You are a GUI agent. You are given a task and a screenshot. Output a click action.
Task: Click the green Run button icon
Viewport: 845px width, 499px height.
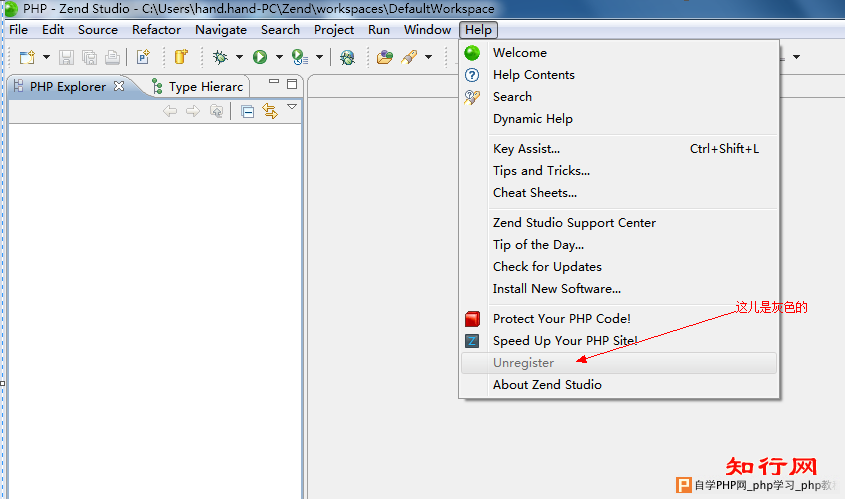tap(260, 57)
